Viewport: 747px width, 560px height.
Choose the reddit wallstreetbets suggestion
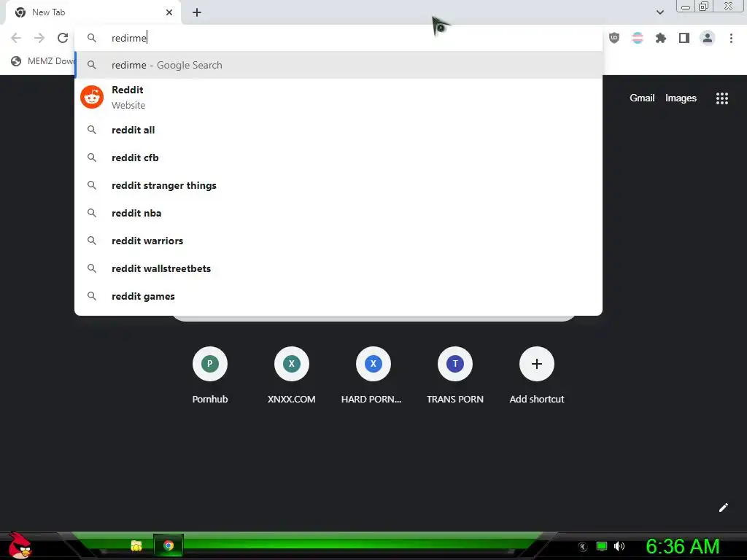(338, 268)
